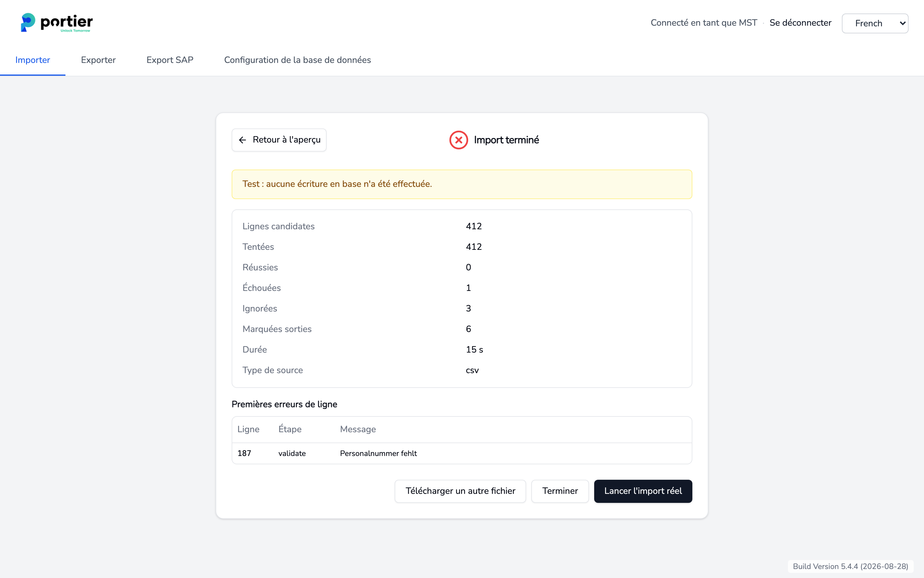Click the Étape column header
Viewport: 924px width, 578px height.
tap(290, 429)
